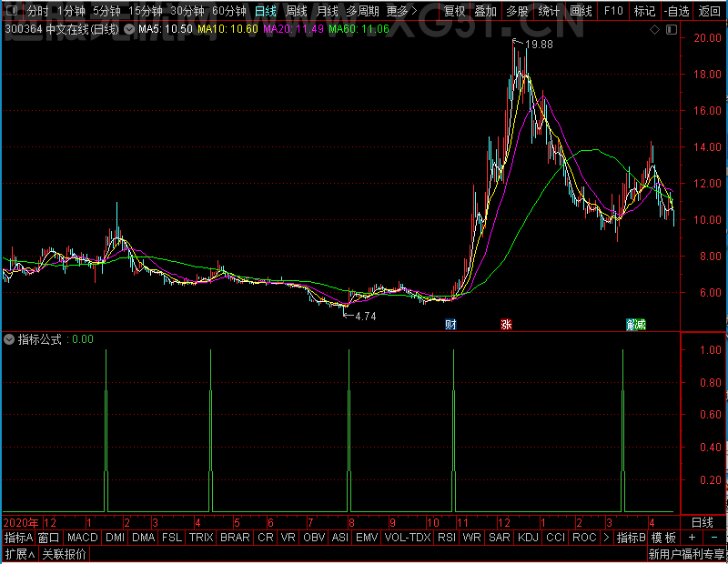The width and height of the screenshot is (728, 564).
Task: Click the window layout icon at top-left corner
Action: coord(12,10)
